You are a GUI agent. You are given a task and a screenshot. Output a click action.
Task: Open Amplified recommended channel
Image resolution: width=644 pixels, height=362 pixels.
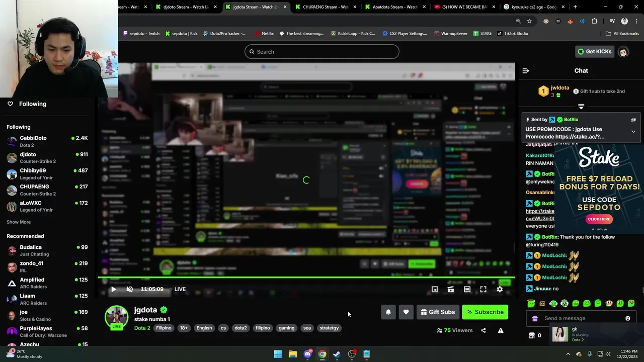[x=47, y=283]
